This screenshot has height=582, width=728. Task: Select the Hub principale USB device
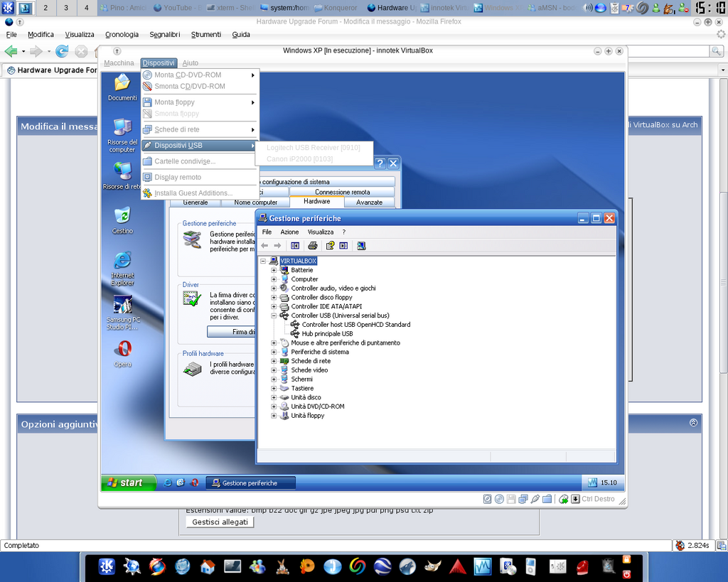(x=327, y=333)
